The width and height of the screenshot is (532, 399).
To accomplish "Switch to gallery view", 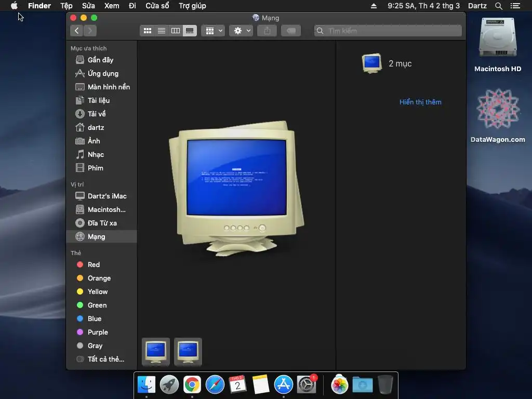I will point(190,31).
